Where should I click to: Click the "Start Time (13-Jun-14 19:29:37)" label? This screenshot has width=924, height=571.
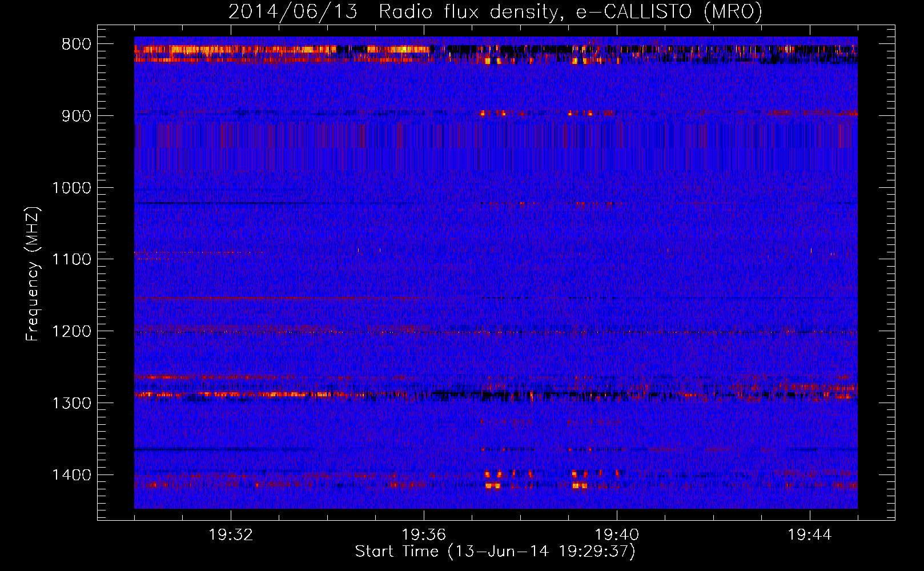495,552
